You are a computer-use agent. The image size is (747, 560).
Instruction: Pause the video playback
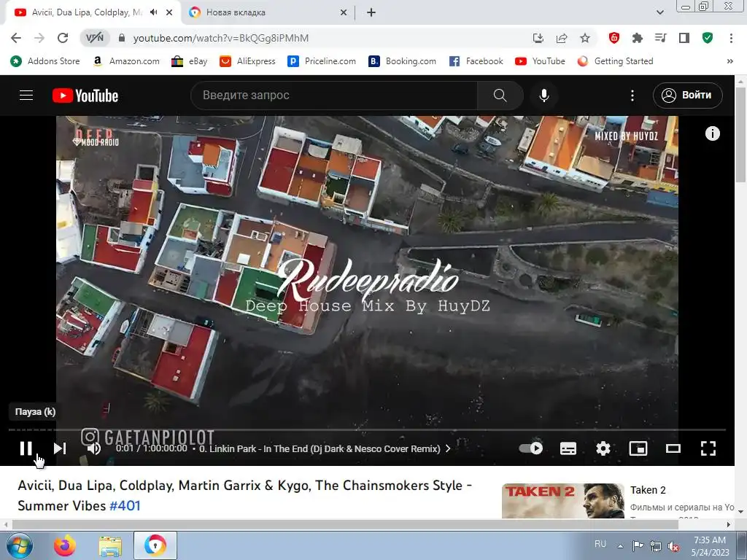pos(26,448)
